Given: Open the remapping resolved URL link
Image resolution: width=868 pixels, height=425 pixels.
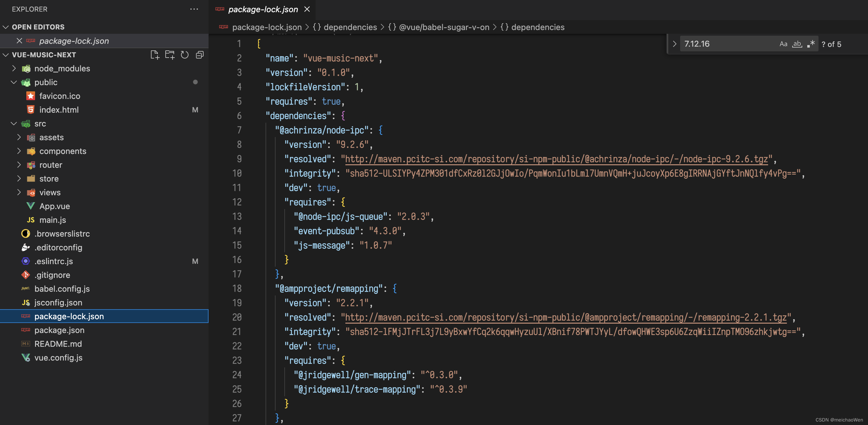Looking at the screenshot, I should click(566, 317).
